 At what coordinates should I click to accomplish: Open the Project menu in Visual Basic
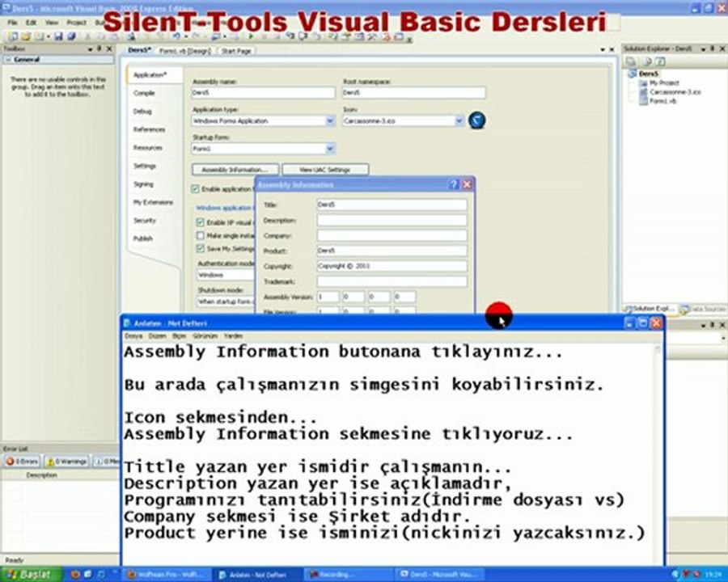pos(76,23)
